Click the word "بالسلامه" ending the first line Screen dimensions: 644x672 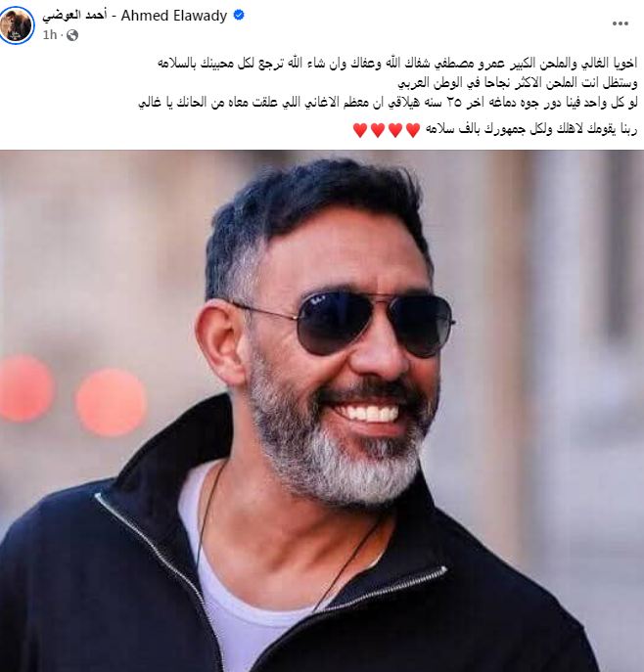[176, 64]
